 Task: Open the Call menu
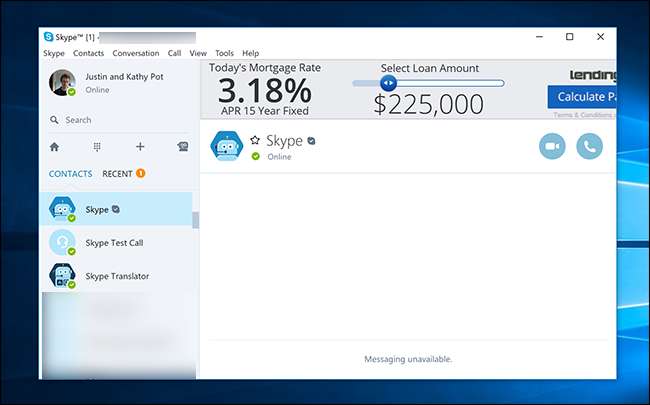click(174, 53)
